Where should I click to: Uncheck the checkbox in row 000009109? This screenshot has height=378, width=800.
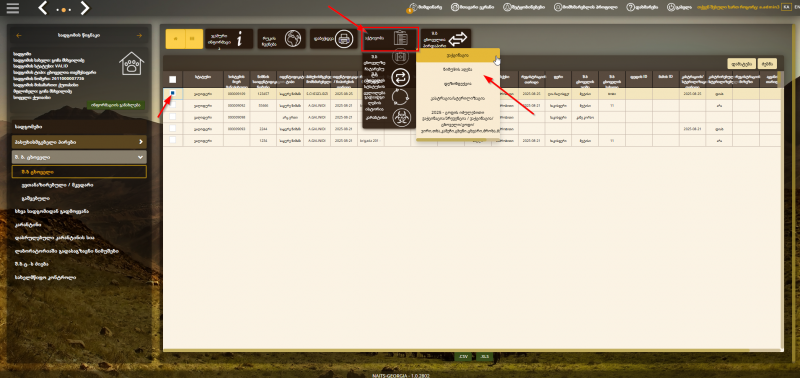click(172, 93)
